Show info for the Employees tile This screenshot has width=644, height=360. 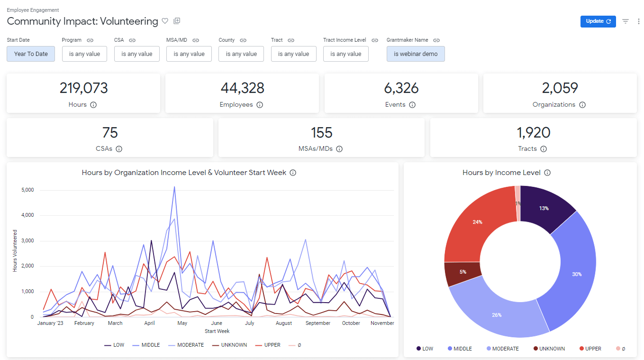tap(260, 105)
